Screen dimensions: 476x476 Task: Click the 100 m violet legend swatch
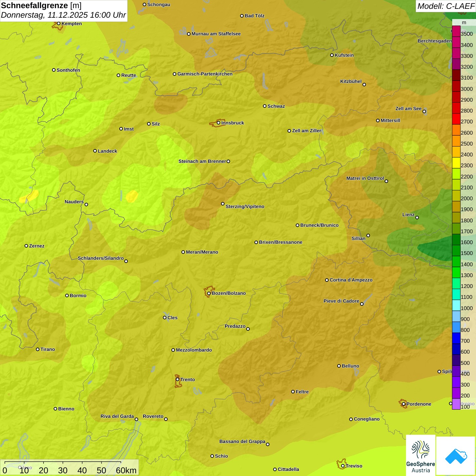pos(456,404)
